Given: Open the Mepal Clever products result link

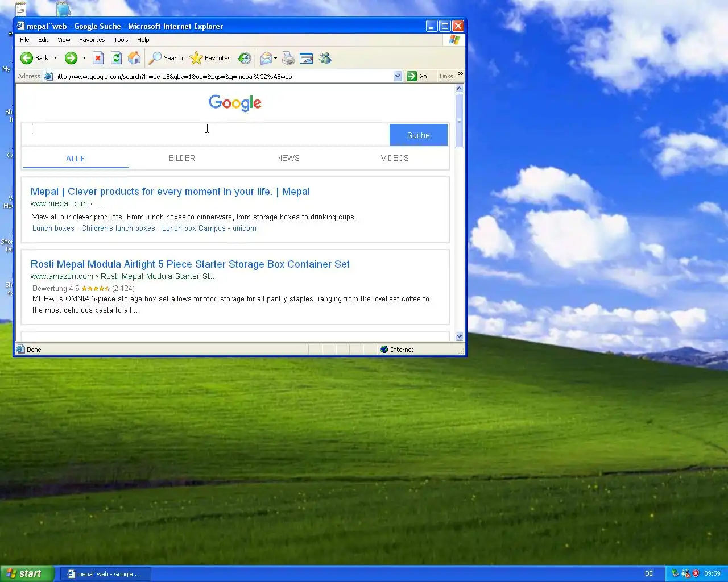Looking at the screenshot, I should (170, 192).
